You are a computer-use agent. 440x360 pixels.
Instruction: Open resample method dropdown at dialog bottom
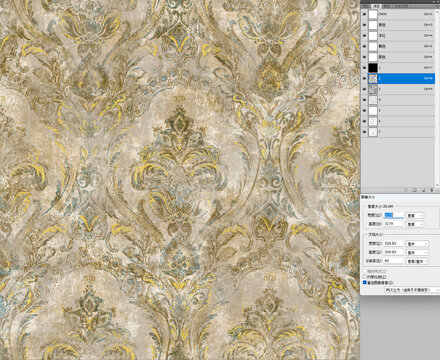point(412,290)
